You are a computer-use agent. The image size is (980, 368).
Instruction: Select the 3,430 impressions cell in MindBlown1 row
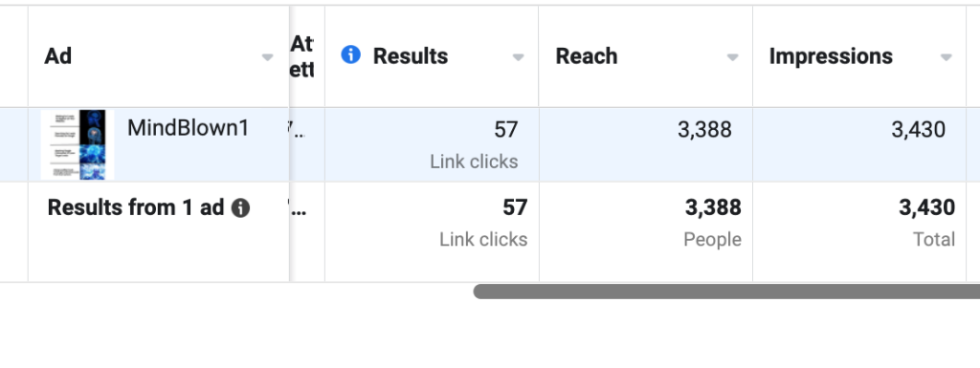tap(859, 144)
